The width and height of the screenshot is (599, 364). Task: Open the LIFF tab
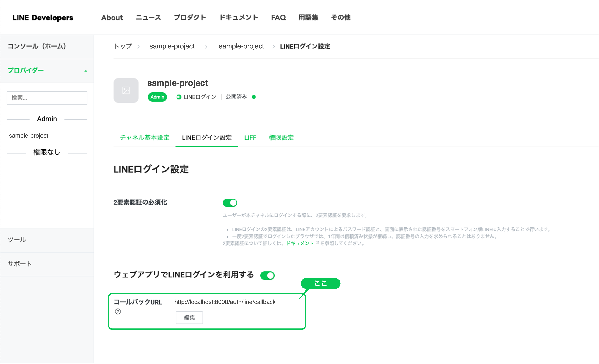coord(250,138)
